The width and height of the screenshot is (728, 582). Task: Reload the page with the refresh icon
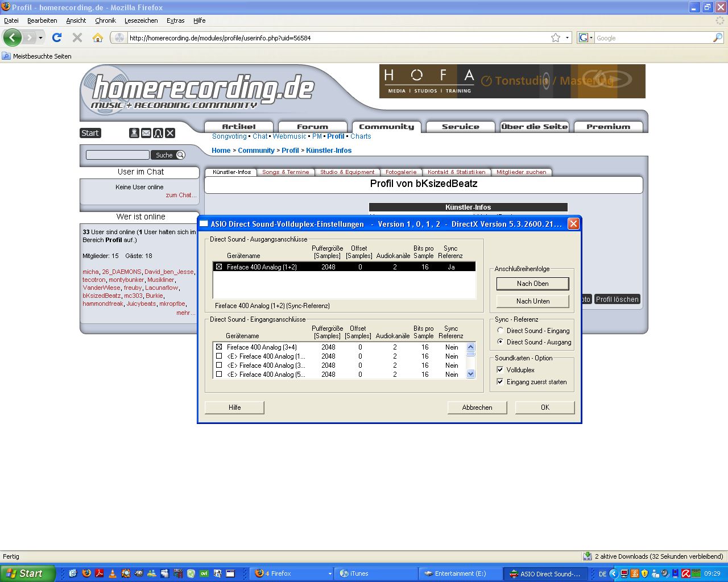[x=56, y=38]
